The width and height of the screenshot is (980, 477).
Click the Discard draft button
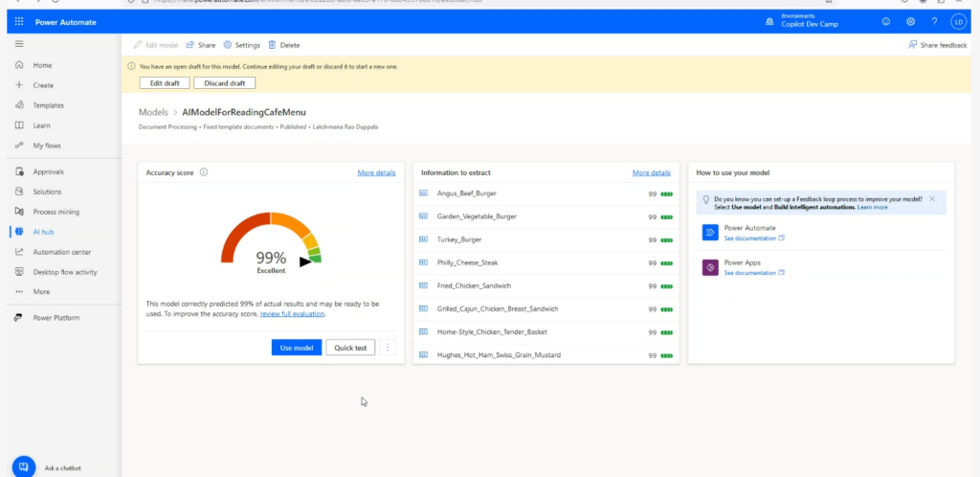coord(224,83)
